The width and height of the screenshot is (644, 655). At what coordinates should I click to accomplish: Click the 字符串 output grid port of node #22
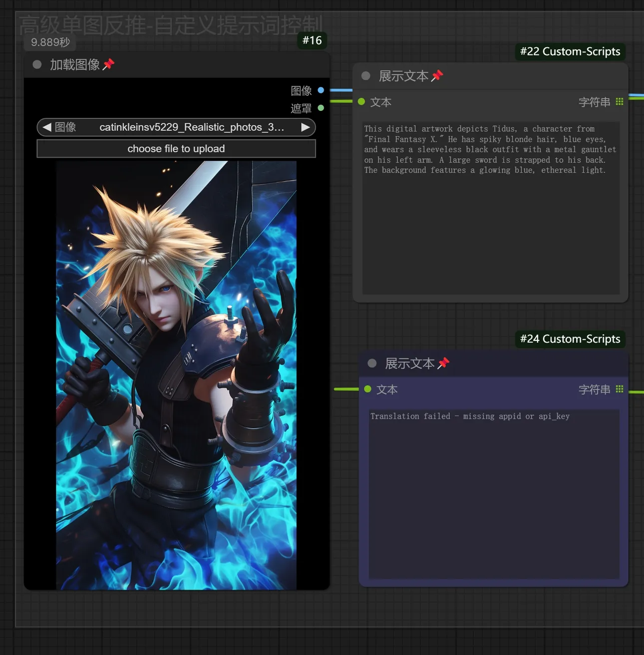pos(620,102)
